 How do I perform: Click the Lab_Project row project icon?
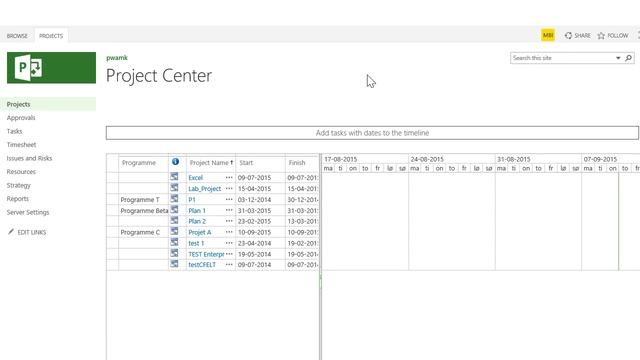[174, 188]
